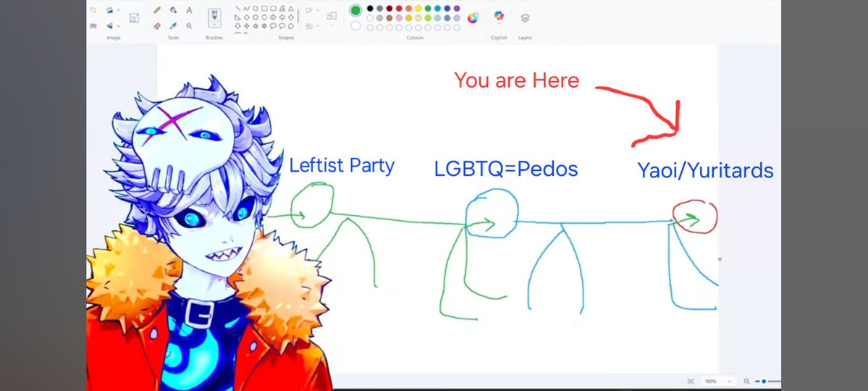Pick the Triangle shape
The width and height of the screenshot is (868, 391).
[x=291, y=8]
